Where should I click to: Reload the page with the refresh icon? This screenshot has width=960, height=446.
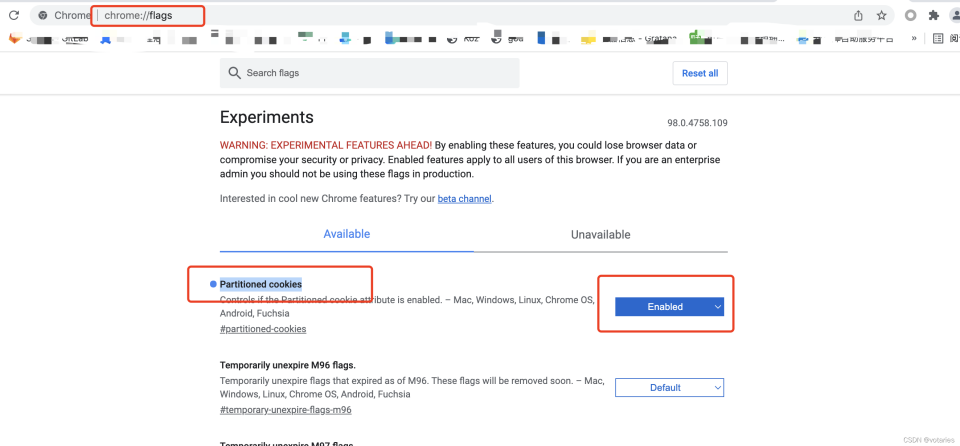(x=14, y=16)
